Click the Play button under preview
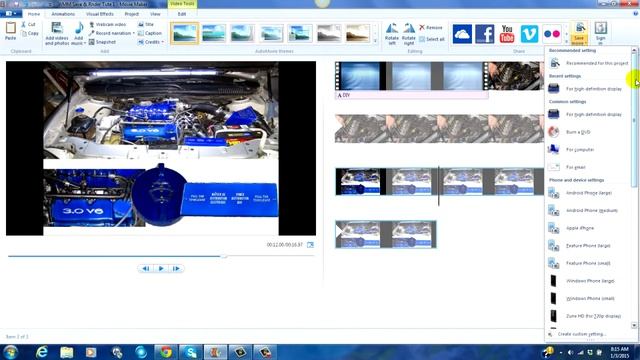Image resolution: width=640 pixels, height=360 pixels. coord(161,269)
